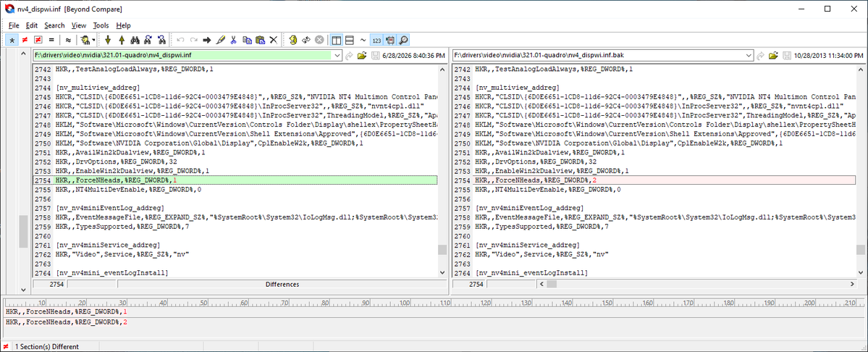
Task: Open the File menu
Action: click(14, 25)
